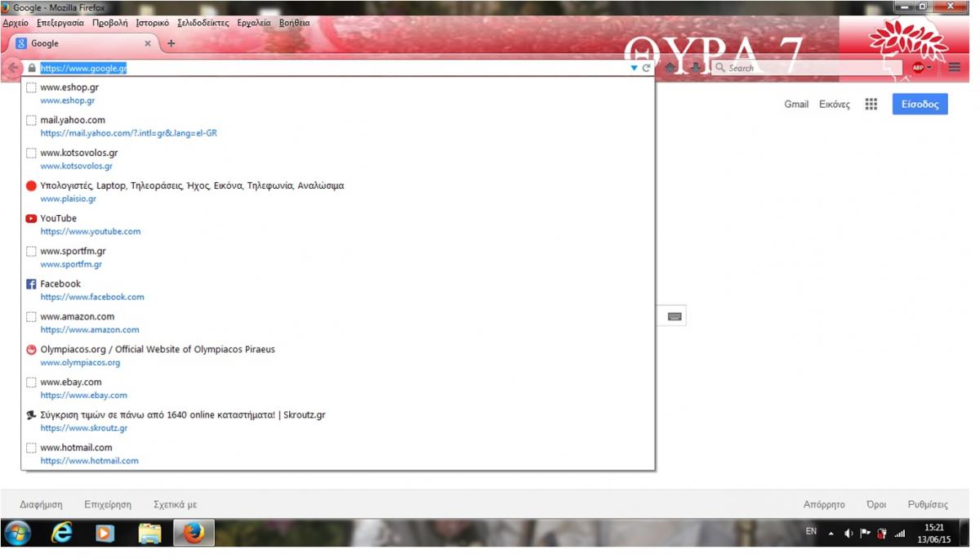The height and width of the screenshot is (559, 980).
Task: Select the www.sportfm.gr suggestion
Action: click(x=338, y=257)
